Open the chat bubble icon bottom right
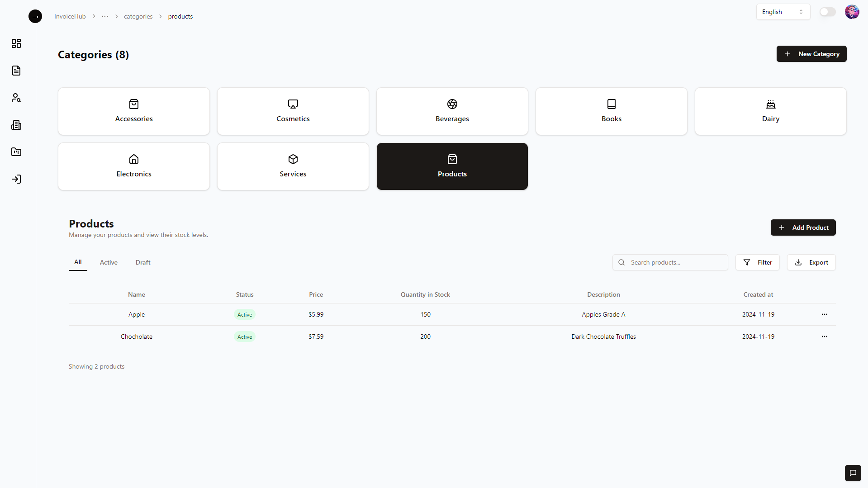Viewport: 868px width, 488px height. pyautogui.click(x=853, y=473)
